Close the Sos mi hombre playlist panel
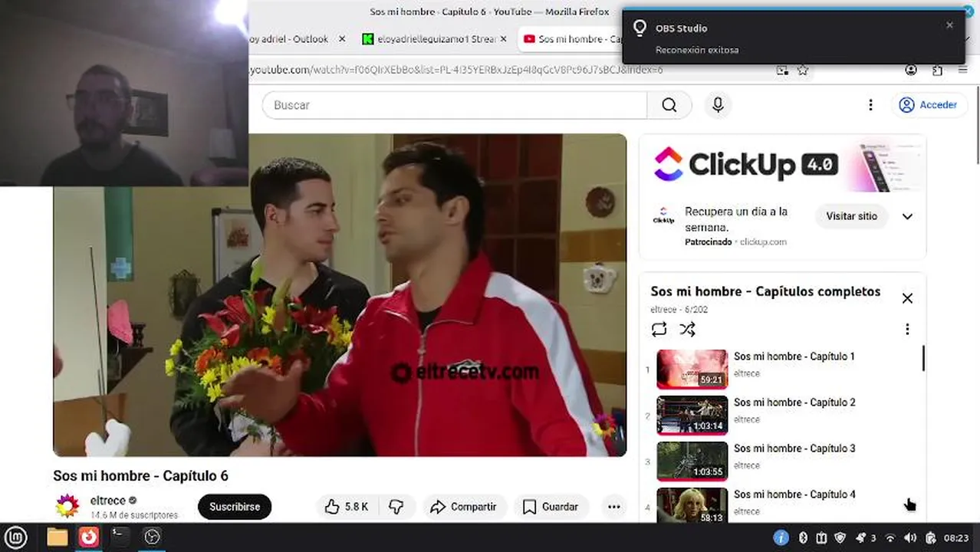The width and height of the screenshot is (980, 552). pos(907,298)
